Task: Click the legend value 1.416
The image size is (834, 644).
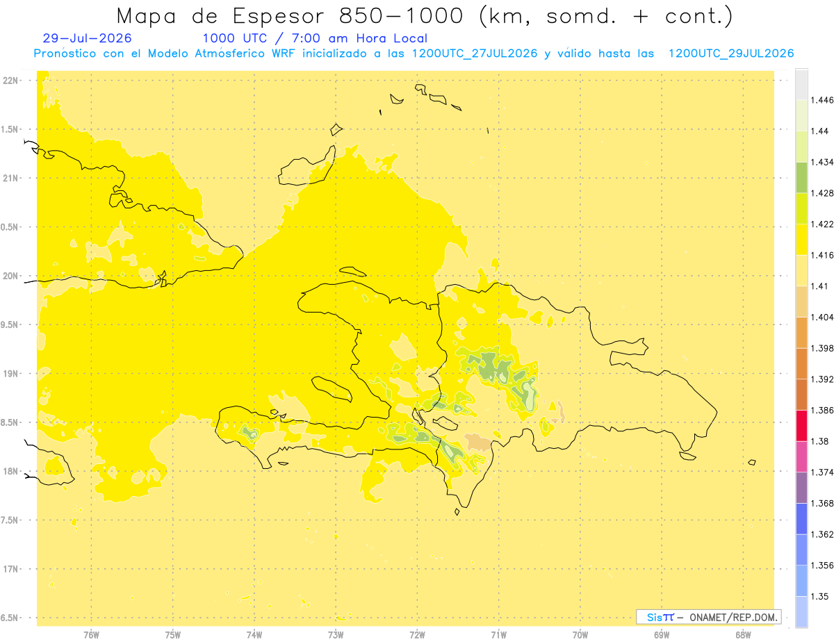Action: point(823,255)
